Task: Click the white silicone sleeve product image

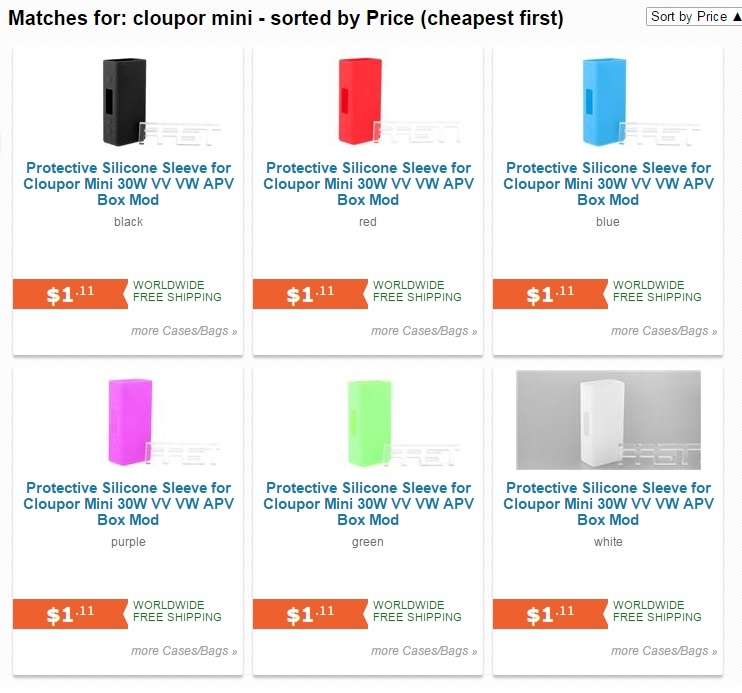Action: [x=607, y=420]
